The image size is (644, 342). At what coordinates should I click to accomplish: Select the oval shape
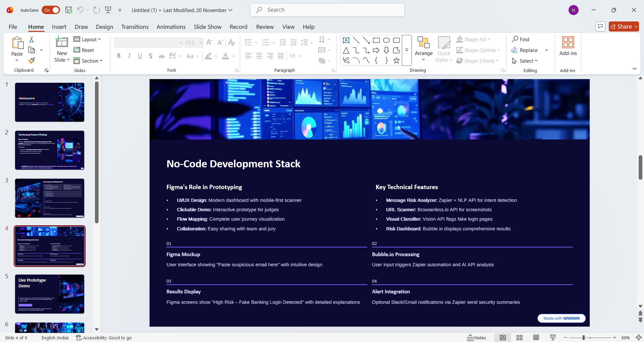click(386, 40)
